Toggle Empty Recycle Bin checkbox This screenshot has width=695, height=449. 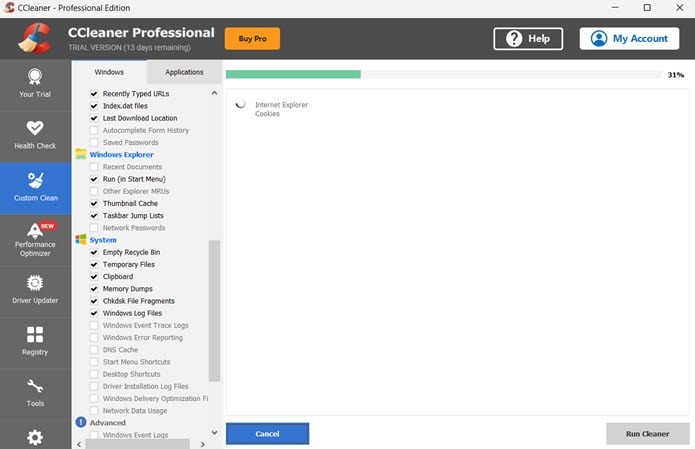pyautogui.click(x=94, y=252)
